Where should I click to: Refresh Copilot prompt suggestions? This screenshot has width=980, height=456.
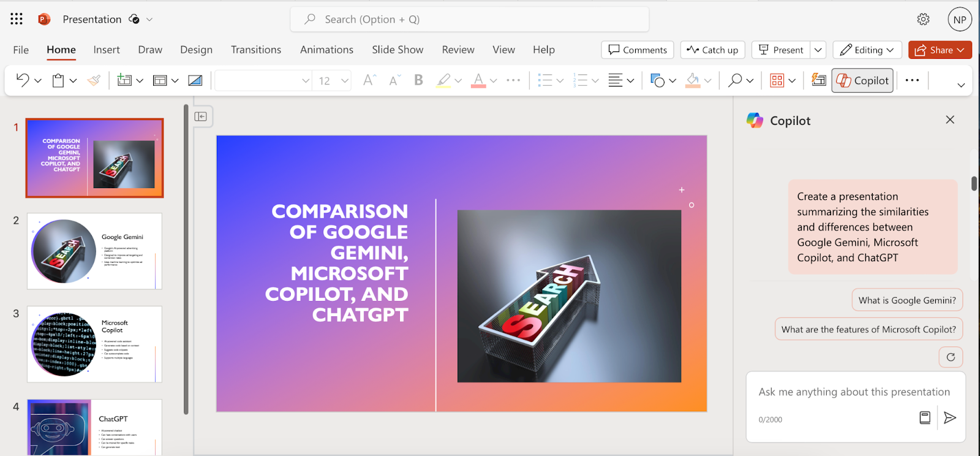pos(951,357)
